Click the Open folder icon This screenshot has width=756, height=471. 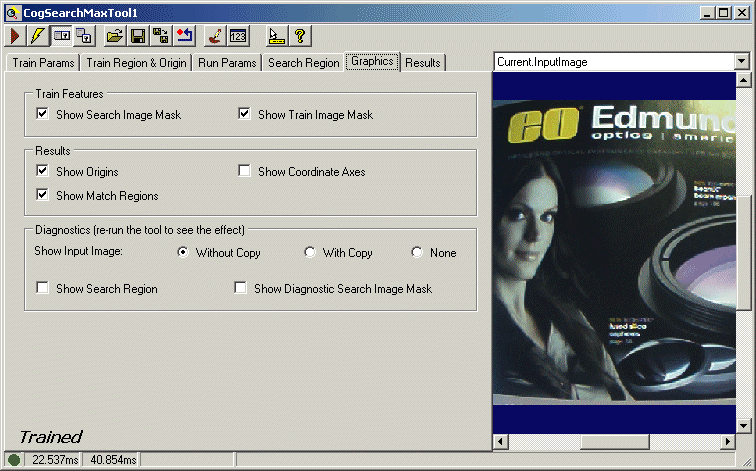(115, 36)
